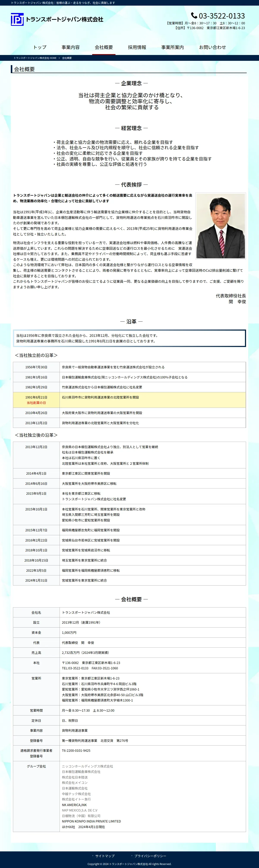Viewport: 259px width, 868px height.
Task: Open the お問い合わせ menu item
Action: click(212, 47)
